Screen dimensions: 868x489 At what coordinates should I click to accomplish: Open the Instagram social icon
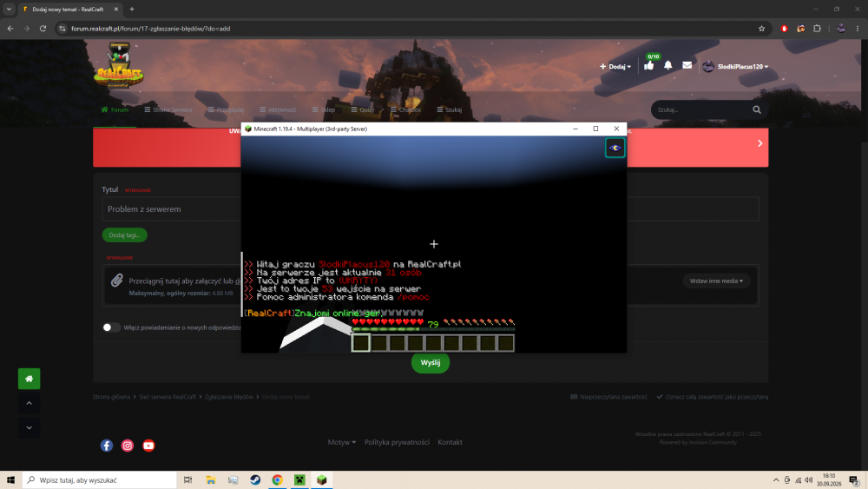coord(128,446)
